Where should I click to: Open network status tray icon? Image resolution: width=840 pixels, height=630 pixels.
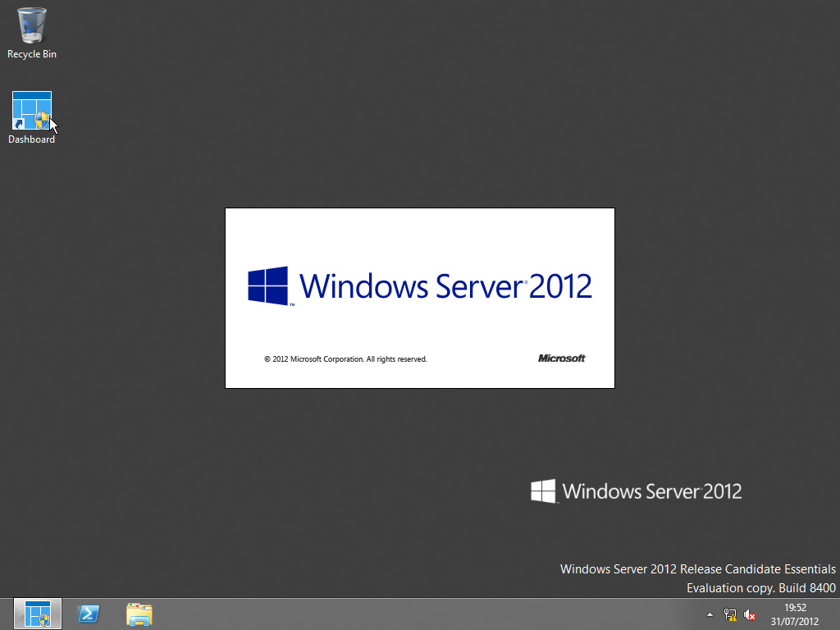coord(729,614)
